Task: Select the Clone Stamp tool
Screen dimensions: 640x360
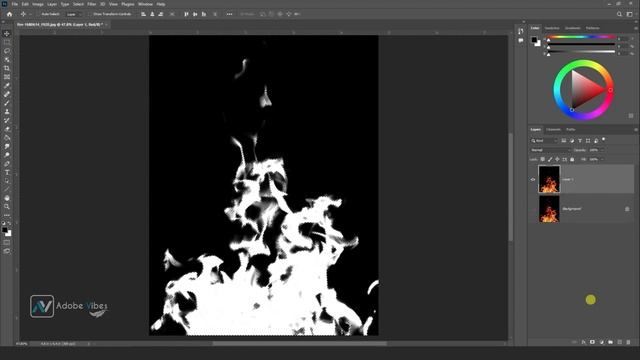Action: pos(7,111)
